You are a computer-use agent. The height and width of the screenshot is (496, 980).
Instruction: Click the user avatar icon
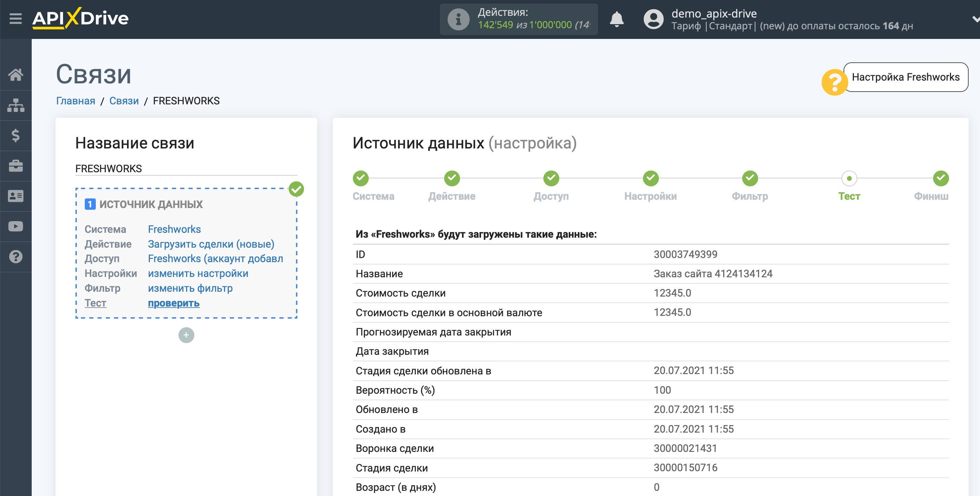click(653, 19)
